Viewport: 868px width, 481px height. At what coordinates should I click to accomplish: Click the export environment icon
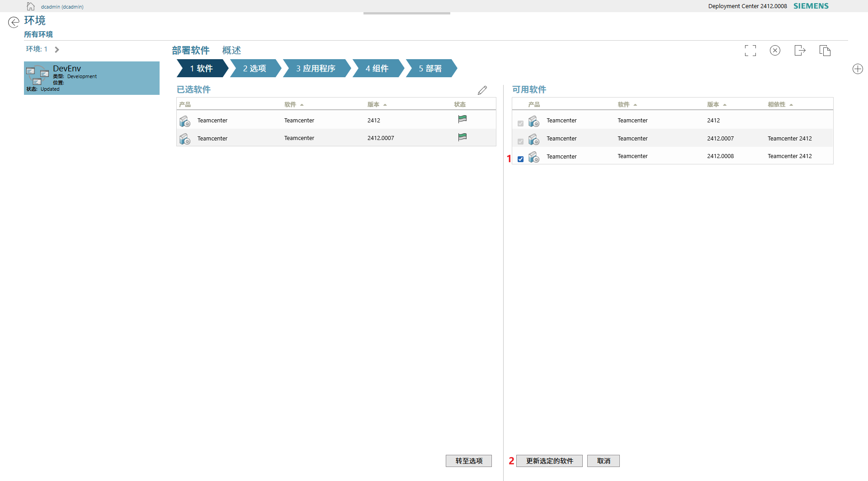point(800,50)
